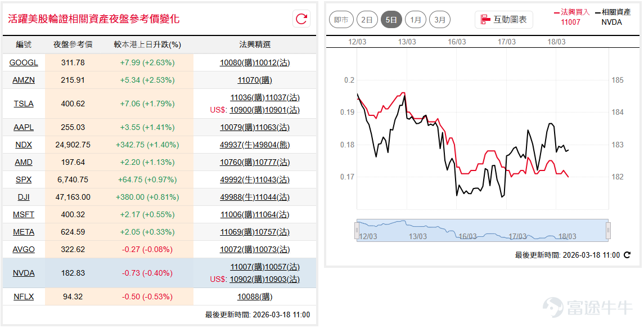The image size is (644, 328).
Task: Open TSLA call warrant 11036
Action: click(x=247, y=97)
